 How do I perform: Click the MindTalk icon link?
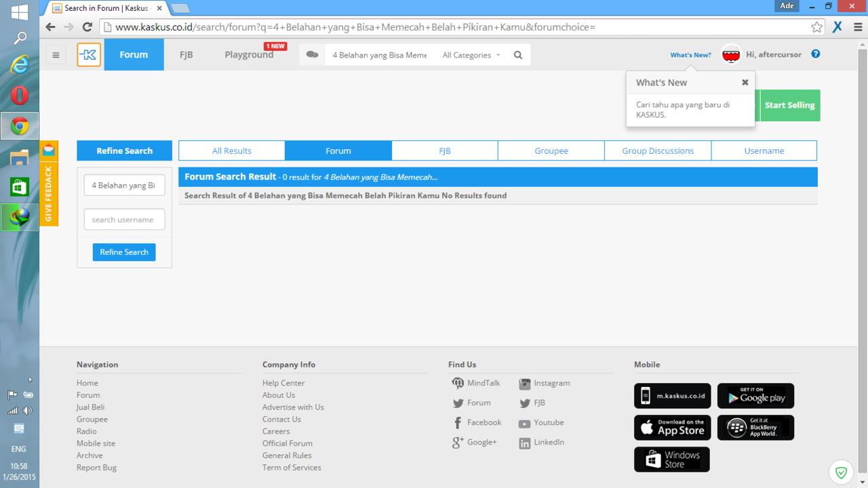(458, 384)
